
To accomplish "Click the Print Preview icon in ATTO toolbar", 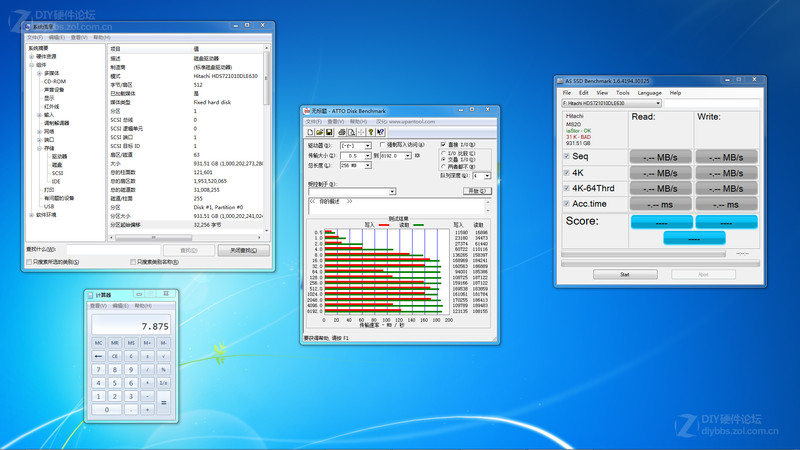I will tap(352, 132).
